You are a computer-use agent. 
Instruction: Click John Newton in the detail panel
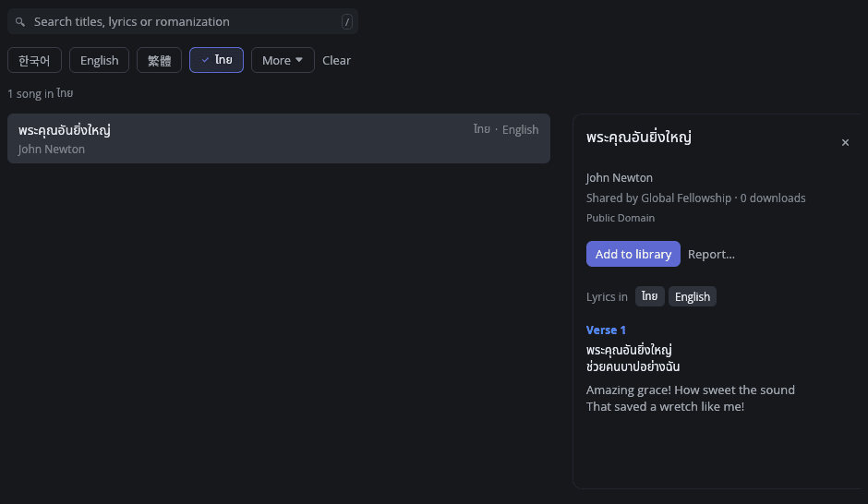coord(620,177)
